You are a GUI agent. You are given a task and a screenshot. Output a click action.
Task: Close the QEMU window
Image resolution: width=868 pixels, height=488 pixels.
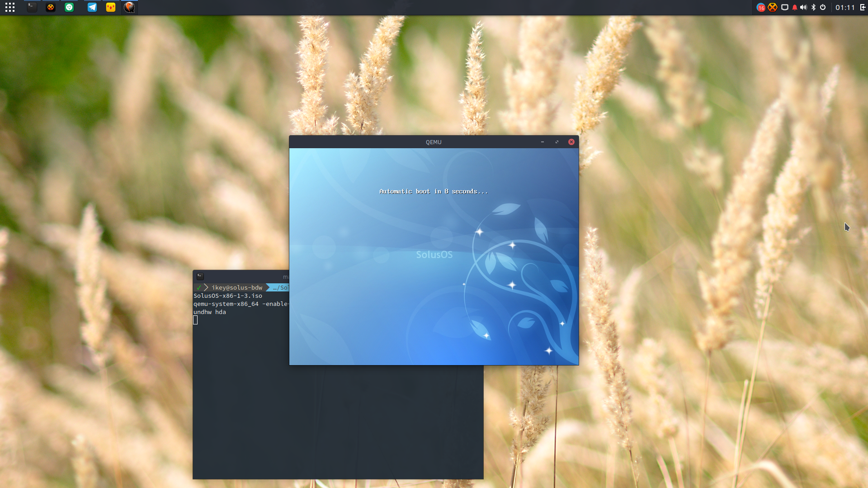571,142
